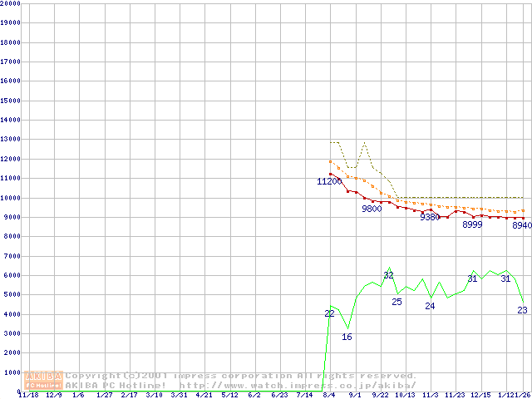Click the 20000 value on the y-axis
Image resolution: width=532 pixels, height=399 pixels.
coord(11,2)
